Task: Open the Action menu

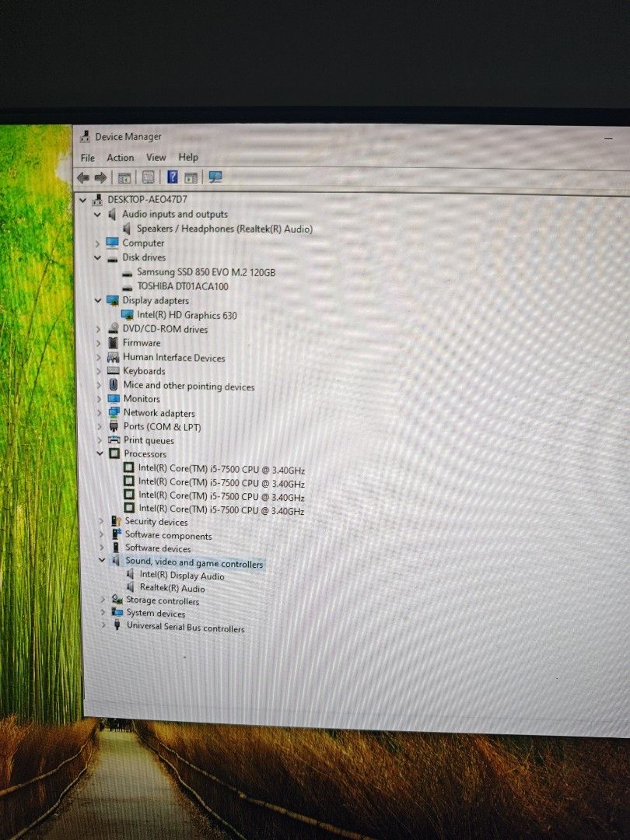Action: [x=120, y=157]
